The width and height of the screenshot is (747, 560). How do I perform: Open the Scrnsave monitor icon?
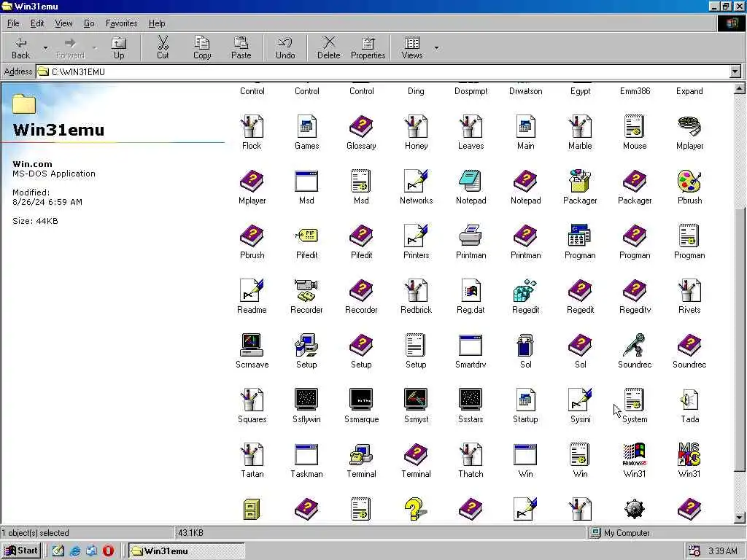(x=252, y=346)
